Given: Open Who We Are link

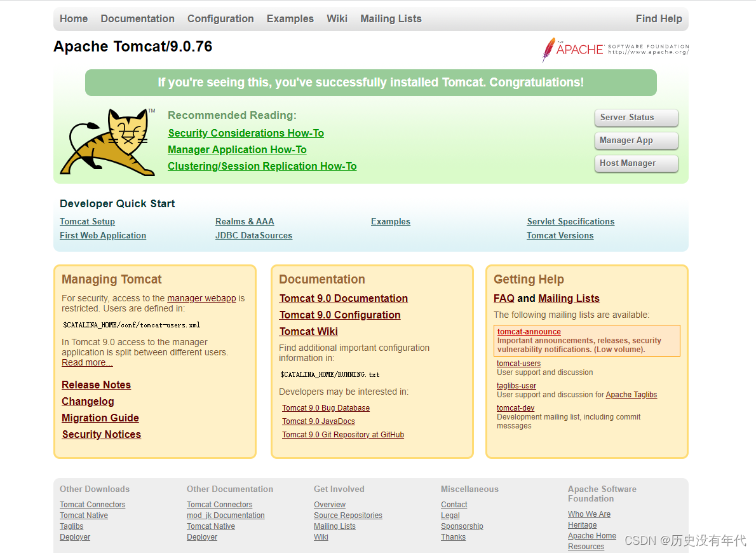Looking at the screenshot, I should point(589,514).
